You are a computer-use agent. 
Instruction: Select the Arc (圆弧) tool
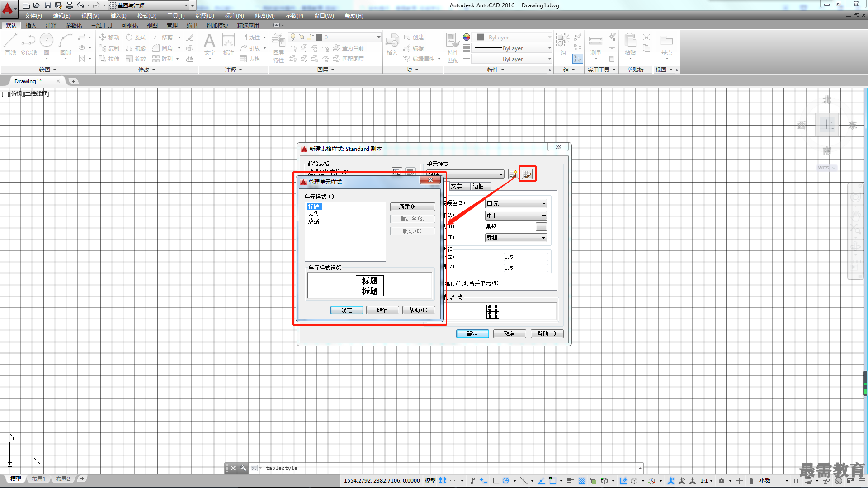66,44
